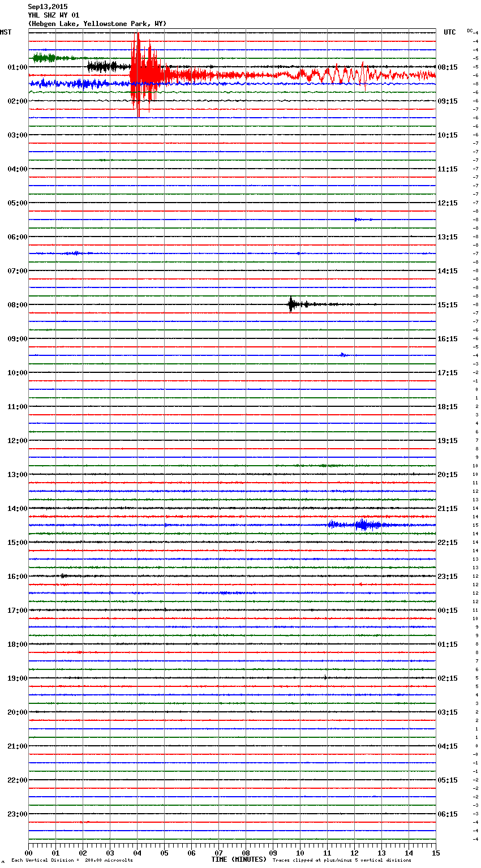The width and height of the screenshot is (481, 868).
Task: Click the Hebgen Lake, Yellowstone Park station name
Action: tap(97, 24)
